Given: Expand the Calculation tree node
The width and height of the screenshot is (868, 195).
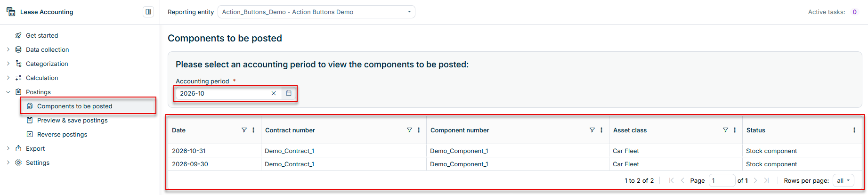Looking at the screenshot, I should click(x=8, y=78).
